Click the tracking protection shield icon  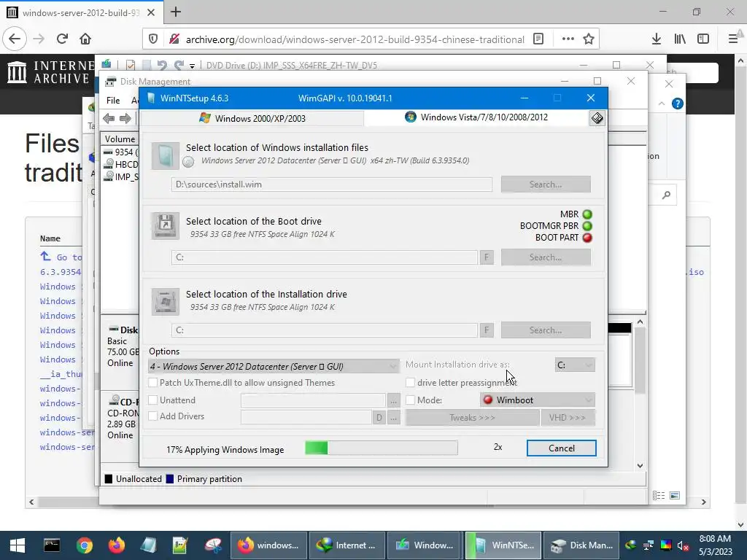pos(153,39)
